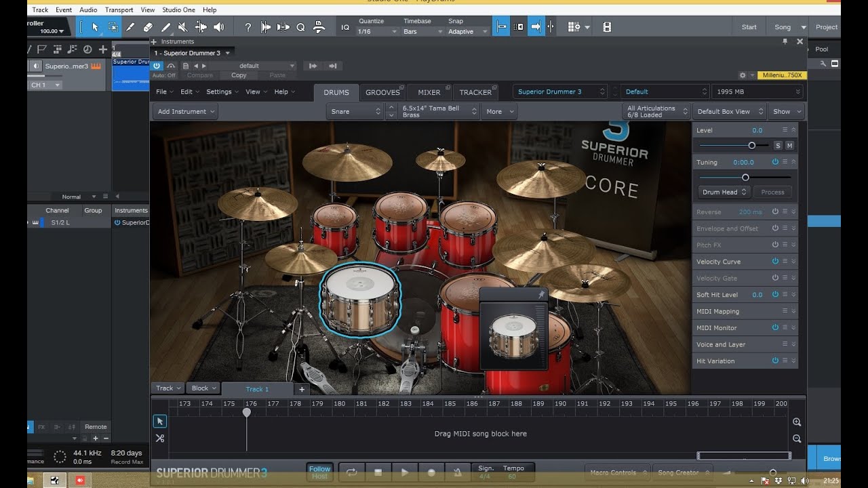Open the MIDI Mapping section menu icon
Screen dimensions: 868x488
[x=785, y=311]
